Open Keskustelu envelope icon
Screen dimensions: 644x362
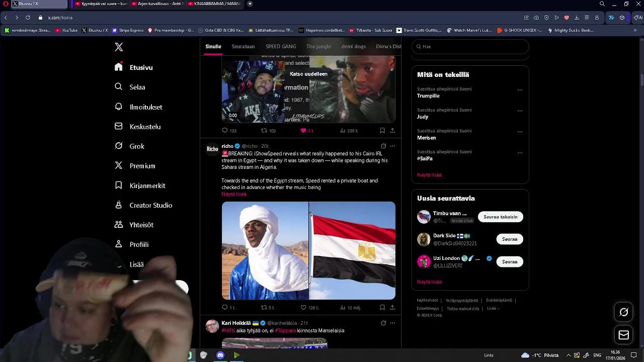pos(119,126)
